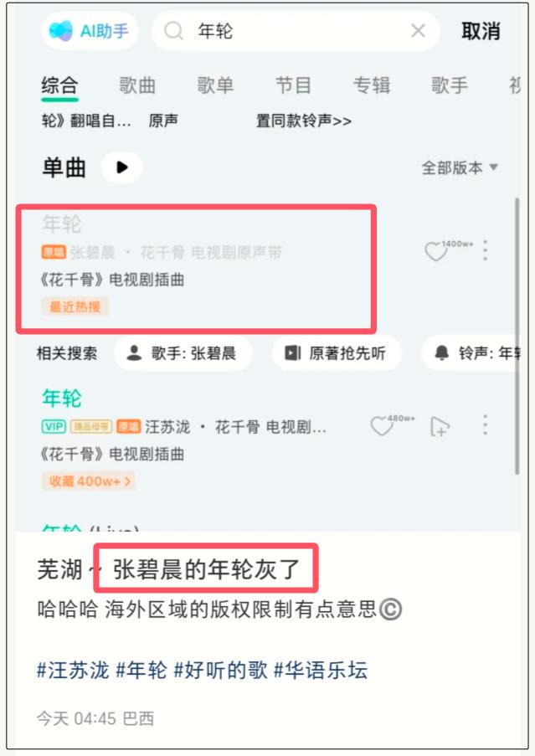Switch to the 歌单 tab
This screenshot has width=535, height=756.
[x=215, y=86]
